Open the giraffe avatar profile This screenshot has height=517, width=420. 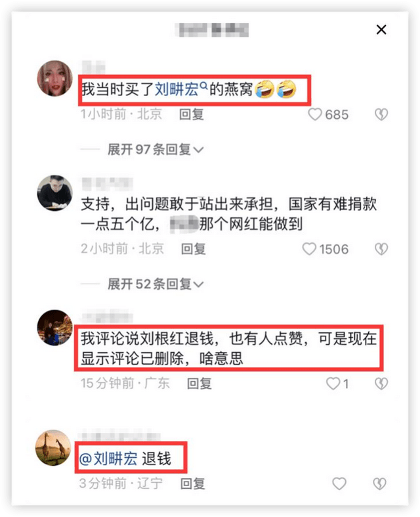(53, 448)
